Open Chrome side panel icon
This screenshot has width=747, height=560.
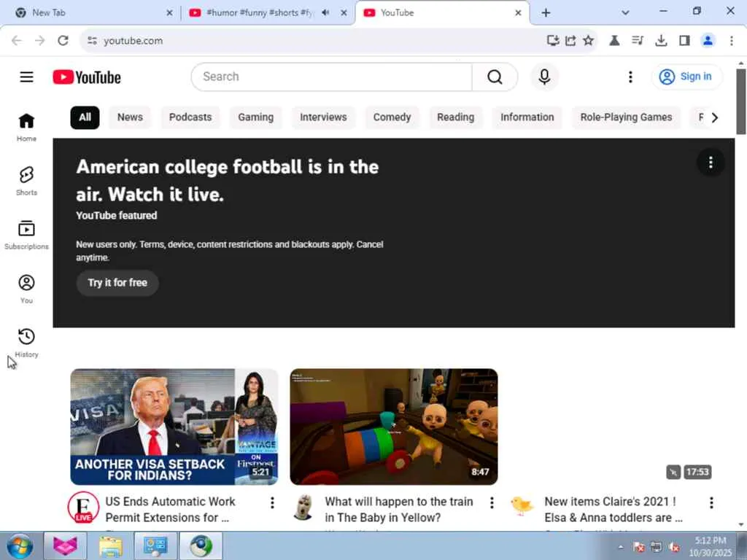[684, 41]
